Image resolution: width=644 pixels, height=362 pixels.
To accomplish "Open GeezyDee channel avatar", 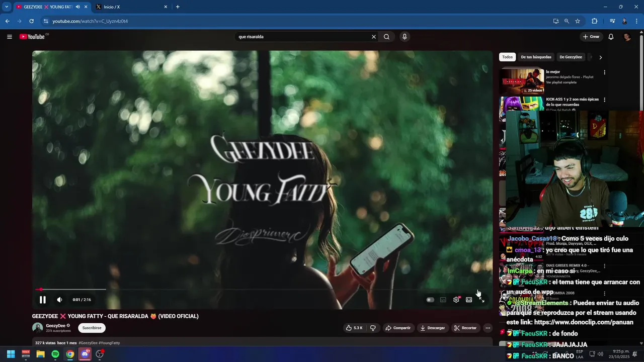I will pos(38,328).
